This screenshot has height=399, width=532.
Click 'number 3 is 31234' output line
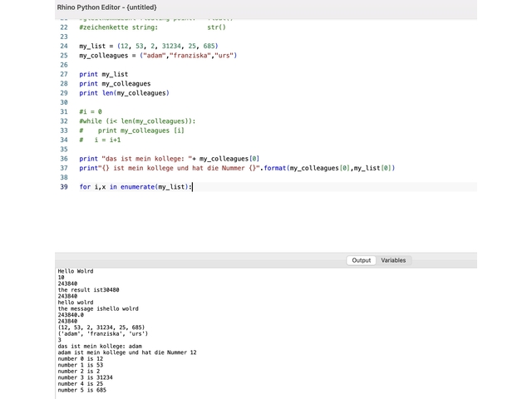[x=85, y=377]
